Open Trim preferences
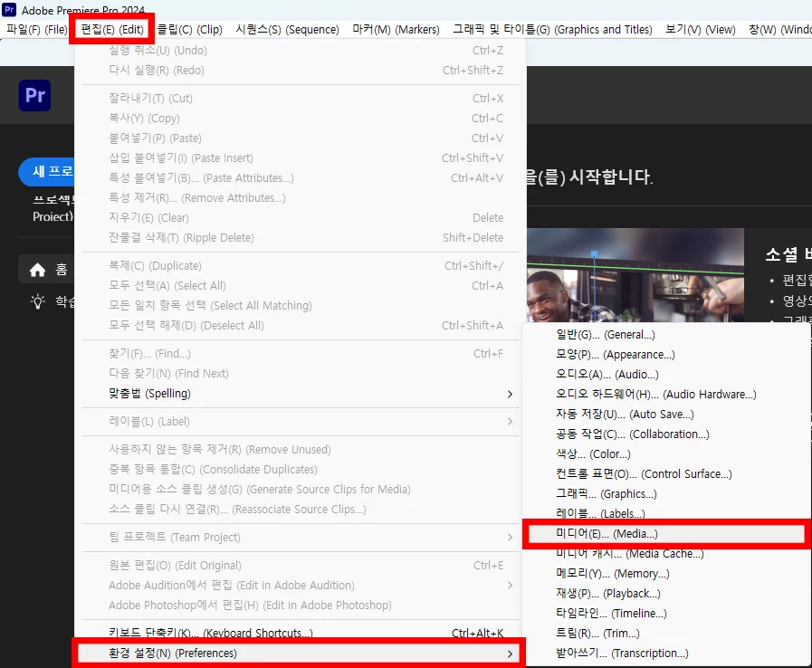 665,634
